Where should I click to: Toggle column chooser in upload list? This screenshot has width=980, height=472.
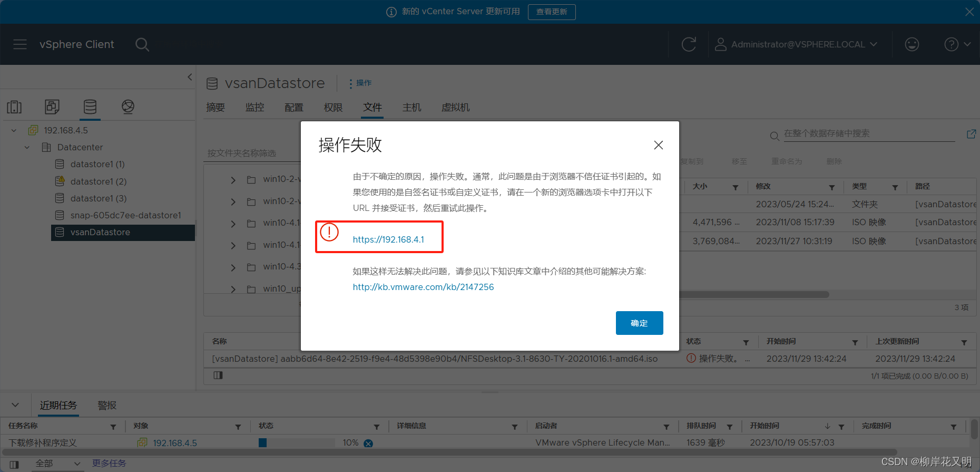click(218, 375)
